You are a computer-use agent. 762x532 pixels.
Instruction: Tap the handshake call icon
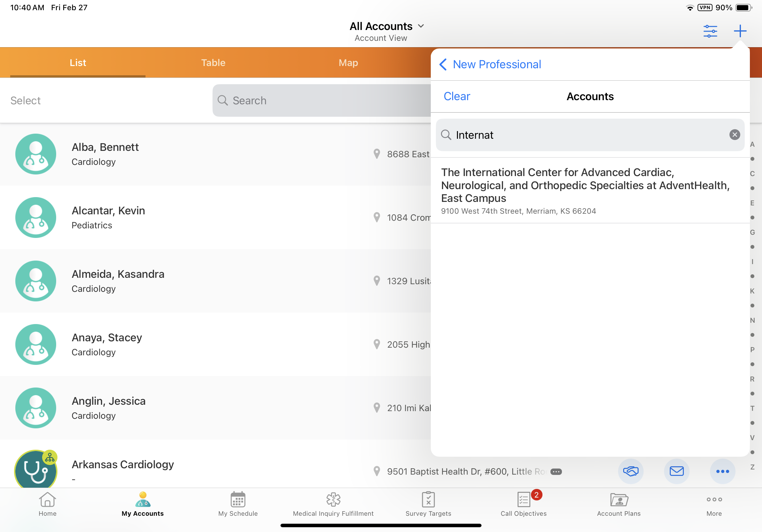[x=630, y=471]
